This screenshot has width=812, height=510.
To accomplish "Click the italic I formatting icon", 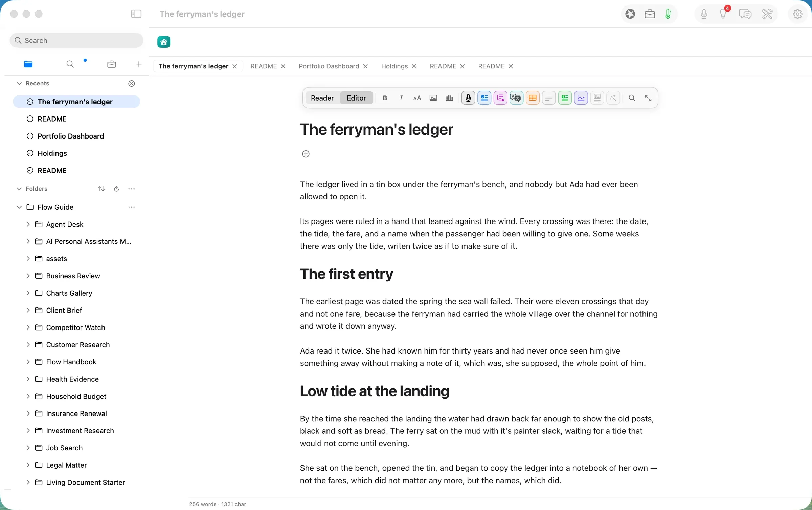I will tap(401, 98).
